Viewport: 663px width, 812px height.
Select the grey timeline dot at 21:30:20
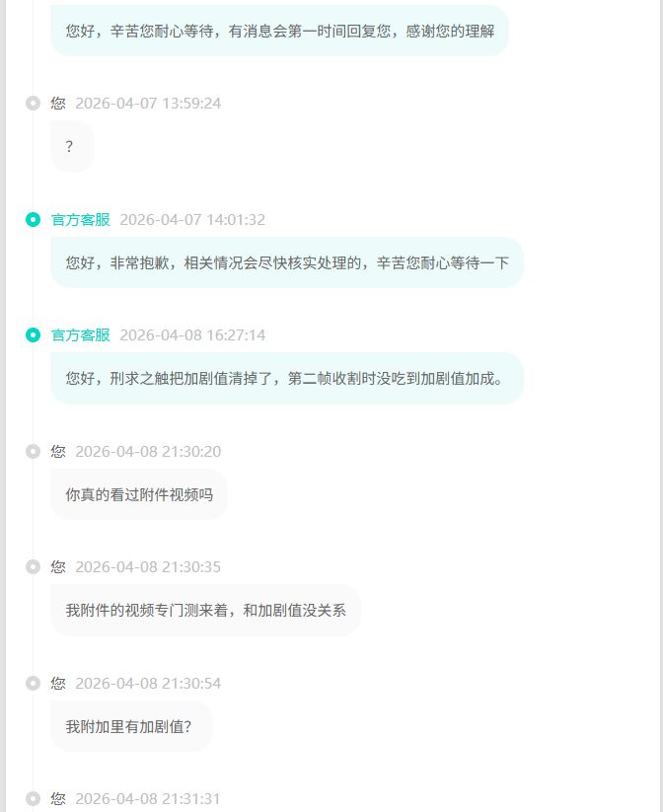33,451
